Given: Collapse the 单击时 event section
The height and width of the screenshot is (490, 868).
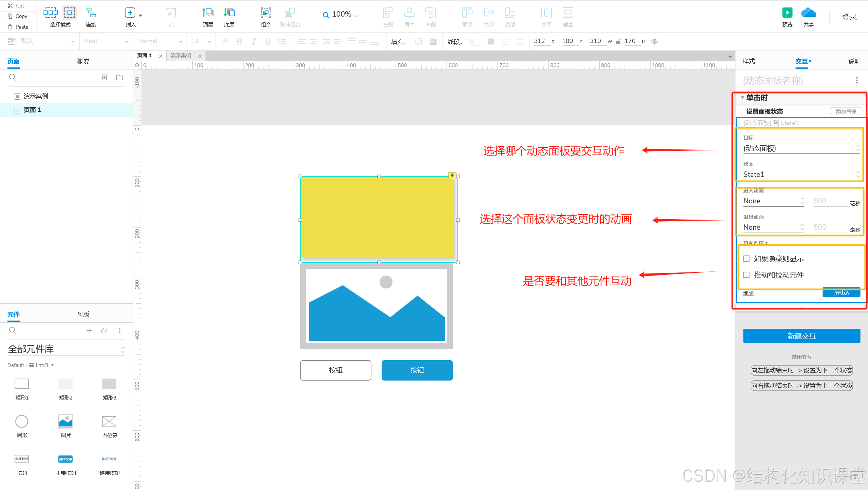Looking at the screenshot, I should click(742, 98).
